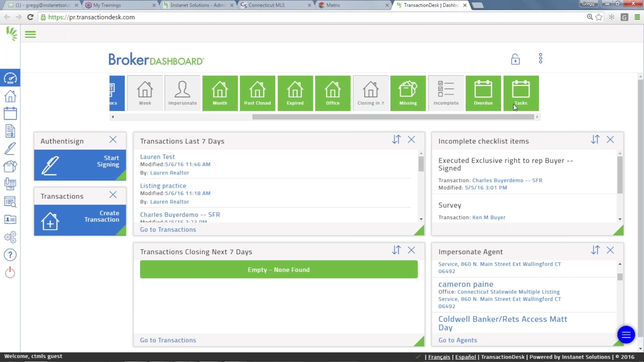Open the Listing practice transaction
The height and width of the screenshot is (362, 644).
(163, 186)
